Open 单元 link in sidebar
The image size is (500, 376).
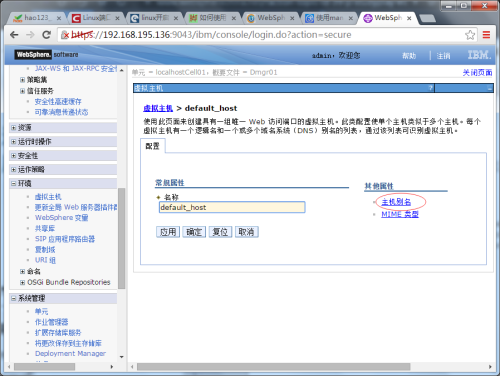pos(41,311)
